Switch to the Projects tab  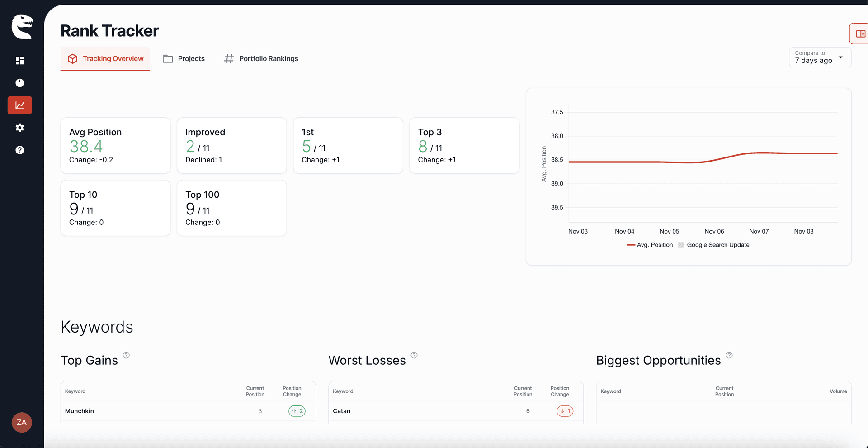[184, 58]
